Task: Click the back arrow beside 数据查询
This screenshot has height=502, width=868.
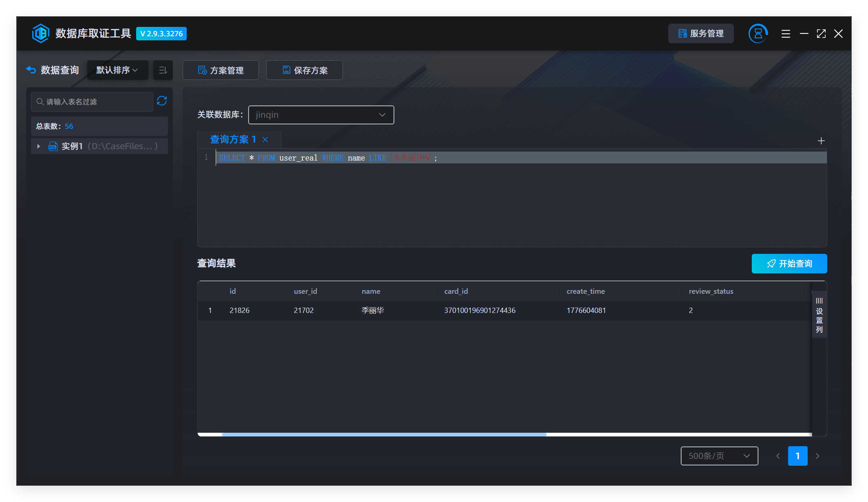Action: (31, 70)
